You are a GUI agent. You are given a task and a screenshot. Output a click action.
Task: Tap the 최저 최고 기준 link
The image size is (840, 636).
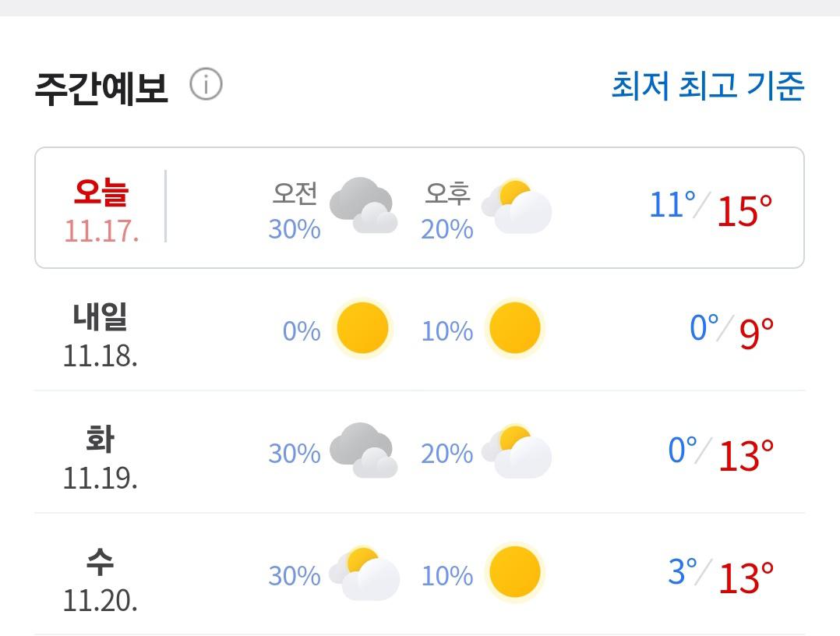pos(708,86)
